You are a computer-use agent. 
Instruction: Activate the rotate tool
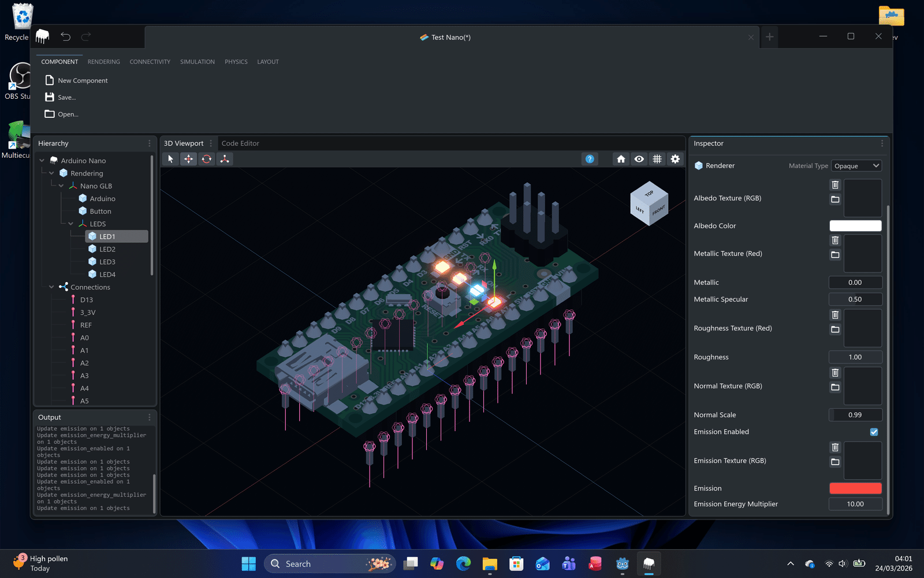(207, 159)
